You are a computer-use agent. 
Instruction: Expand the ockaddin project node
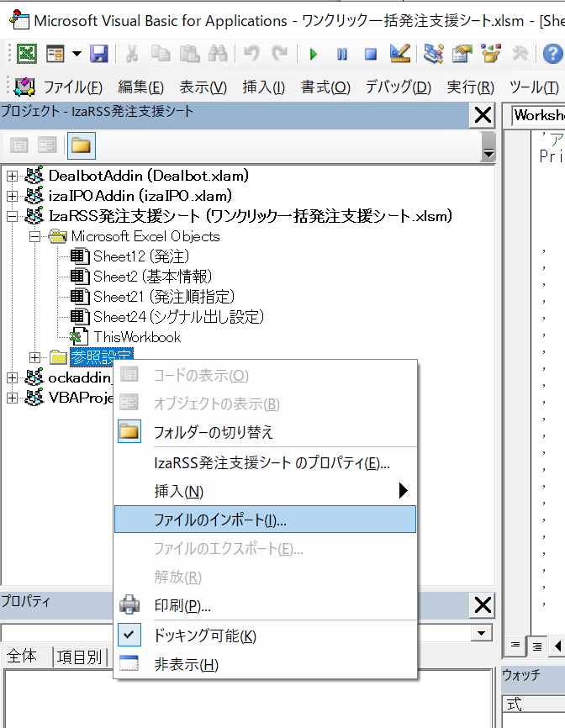13,378
